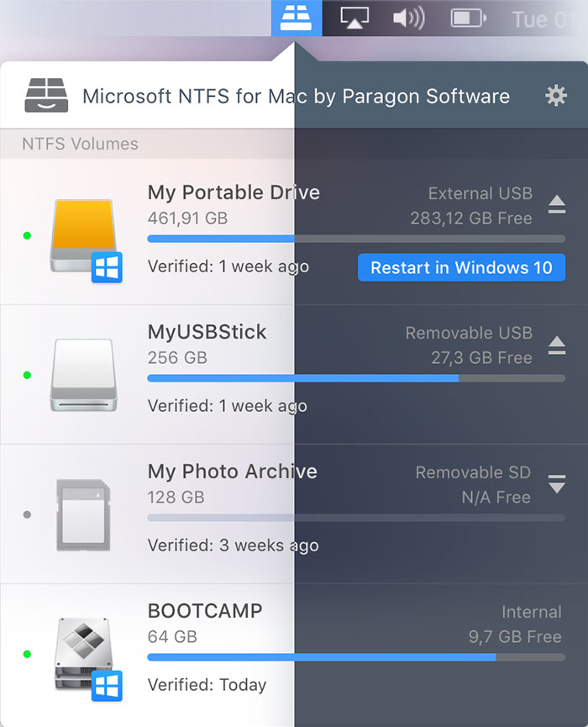Viewport: 588px width, 727px height.
Task: Select the white MyUSBStick drive icon
Action: [84, 376]
